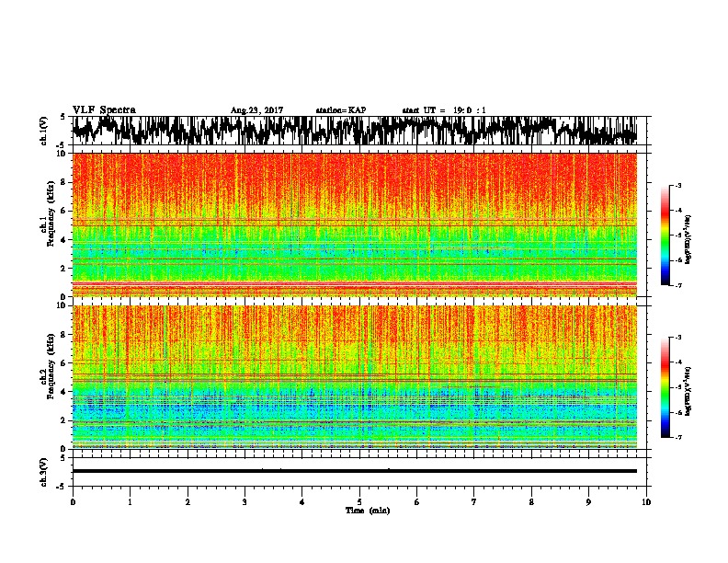
Task: Click time axis tick label '0'
Action: pos(73,502)
